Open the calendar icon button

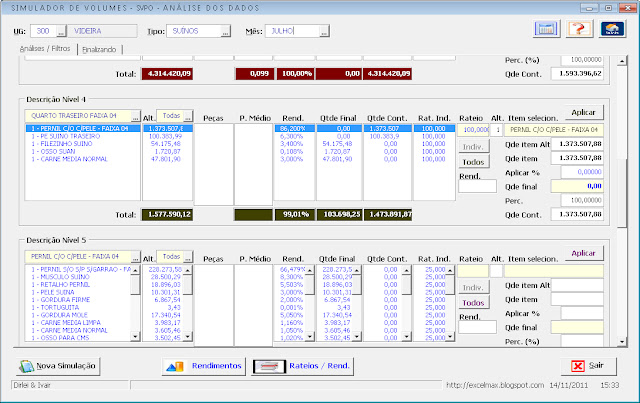pos(547,29)
